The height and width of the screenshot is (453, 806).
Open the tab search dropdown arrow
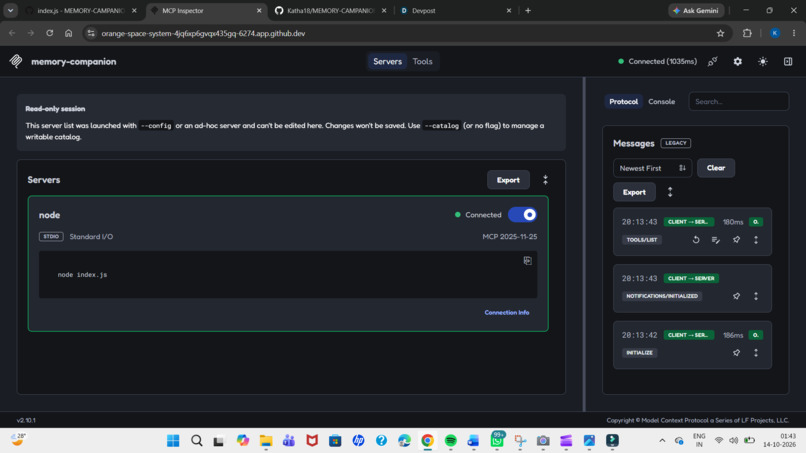10,10
